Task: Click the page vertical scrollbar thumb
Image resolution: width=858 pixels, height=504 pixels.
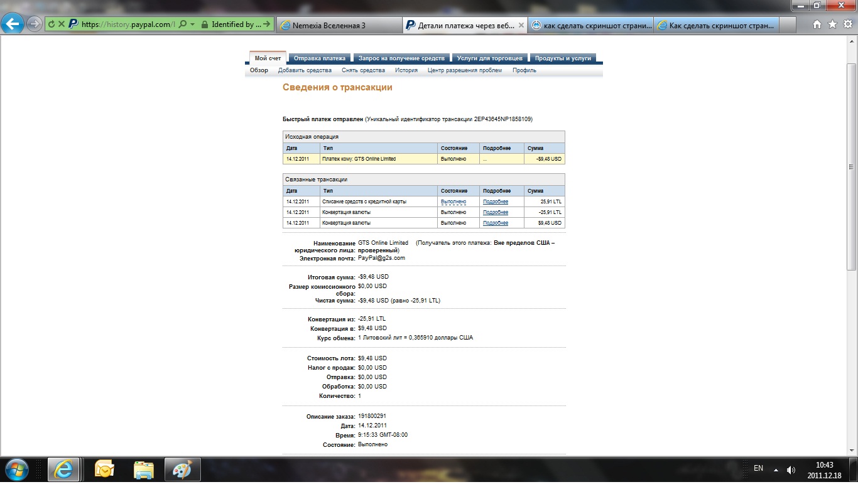Action: click(852, 166)
